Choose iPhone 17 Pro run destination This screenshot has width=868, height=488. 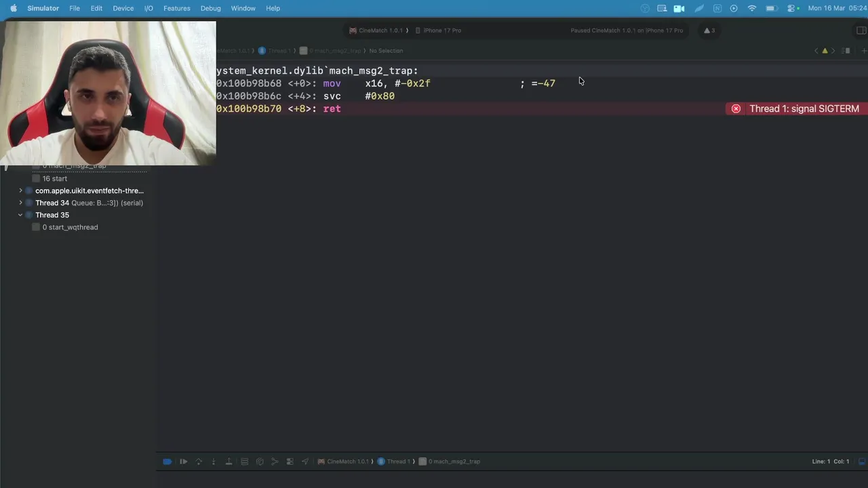(438, 30)
